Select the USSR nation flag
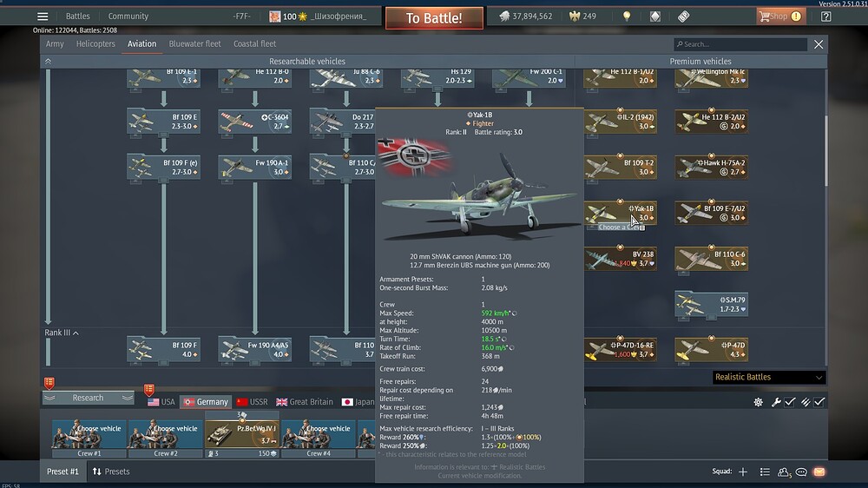Screen dimensions: 868x488 coord(253,402)
